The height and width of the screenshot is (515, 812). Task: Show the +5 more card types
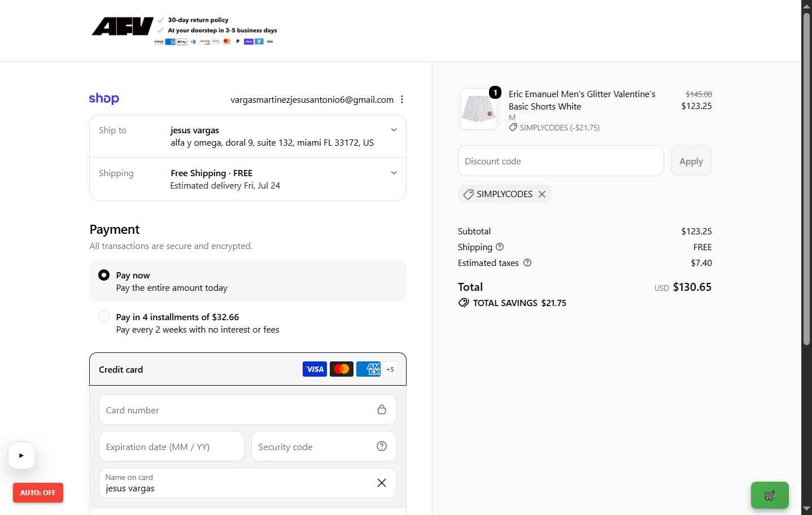tap(390, 369)
